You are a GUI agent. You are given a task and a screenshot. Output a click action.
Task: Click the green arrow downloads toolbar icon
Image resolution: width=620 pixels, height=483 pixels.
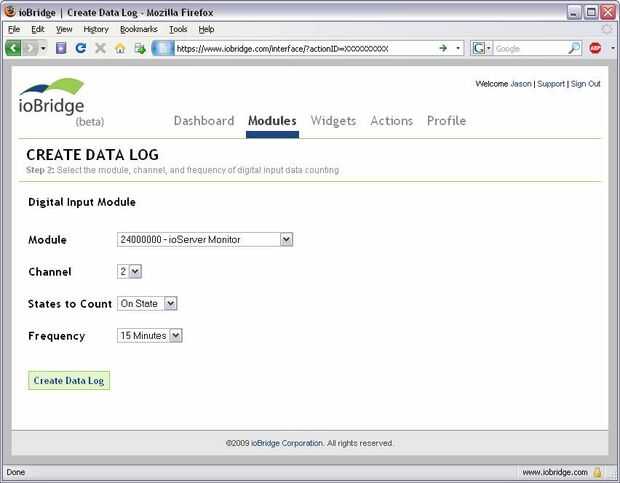pos(140,49)
